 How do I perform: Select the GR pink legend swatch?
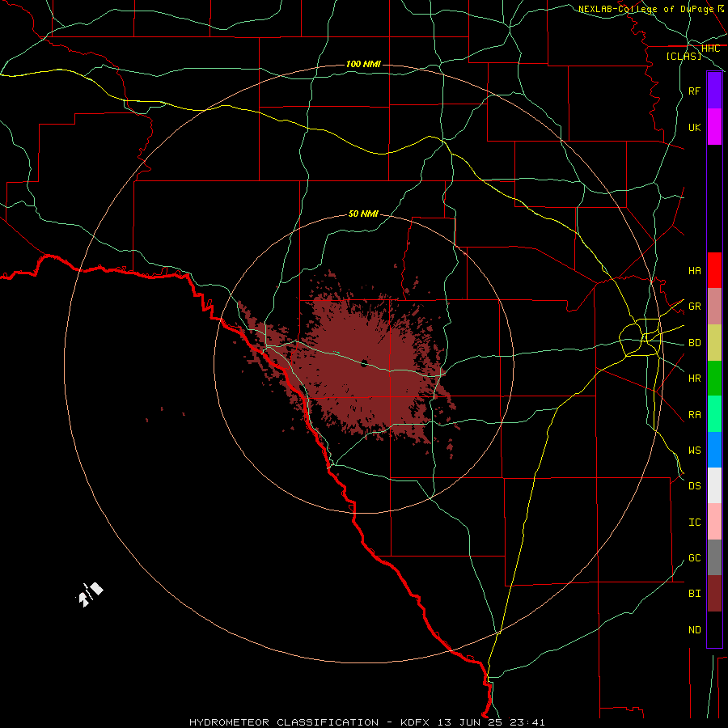(714, 307)
